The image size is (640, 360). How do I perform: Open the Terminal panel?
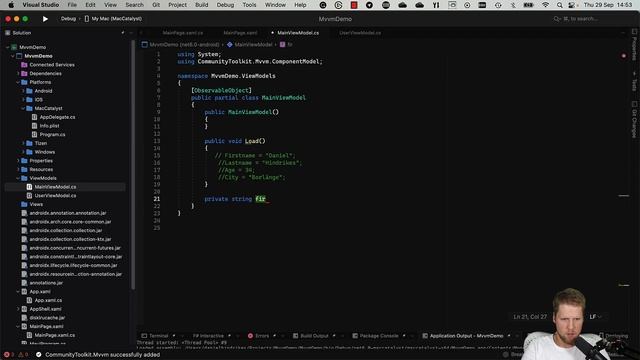pyautogui.click(x=158, y=336)
